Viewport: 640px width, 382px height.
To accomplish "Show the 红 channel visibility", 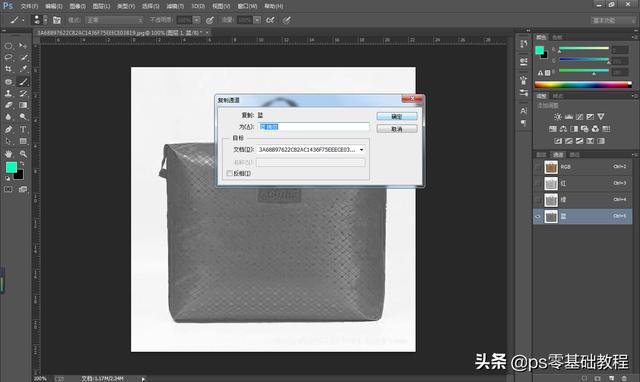I will tap(538, 183).
